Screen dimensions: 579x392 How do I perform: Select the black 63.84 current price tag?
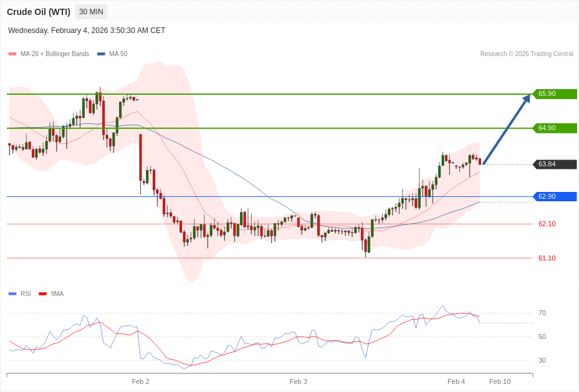click(555, 164)
